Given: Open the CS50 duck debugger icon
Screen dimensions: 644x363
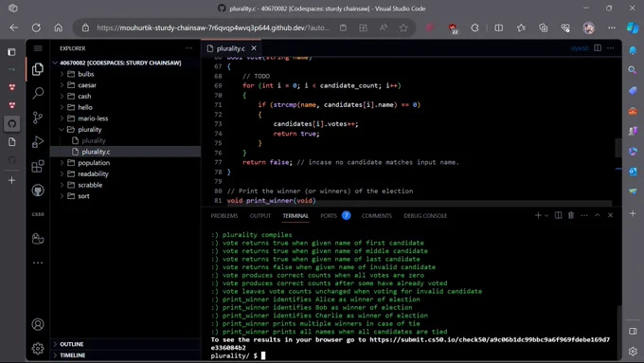Looking at the screenshot, I should [38, 239].
